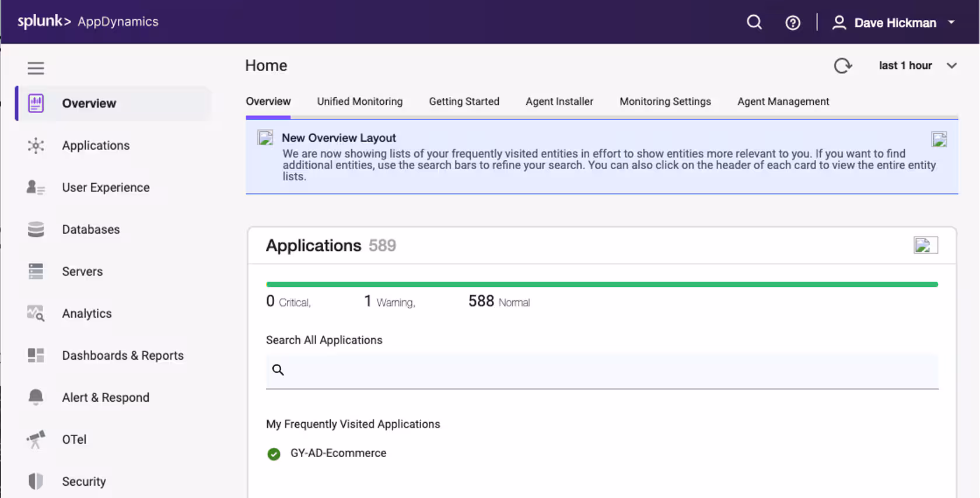980x498 pixels.
Task: Switch to the Unified Monitoring tab
Action: coord(359,101)
